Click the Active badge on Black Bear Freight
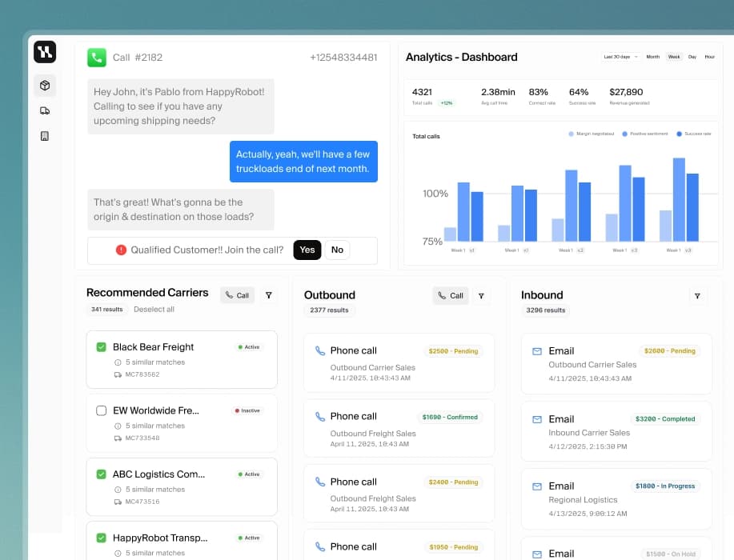This screenshot has height=560, width=734. point(249,347)
